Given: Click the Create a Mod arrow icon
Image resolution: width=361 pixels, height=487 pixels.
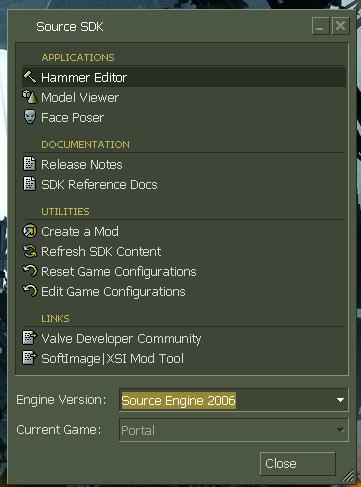Looking at the screenshot, I should coord(30,231).
